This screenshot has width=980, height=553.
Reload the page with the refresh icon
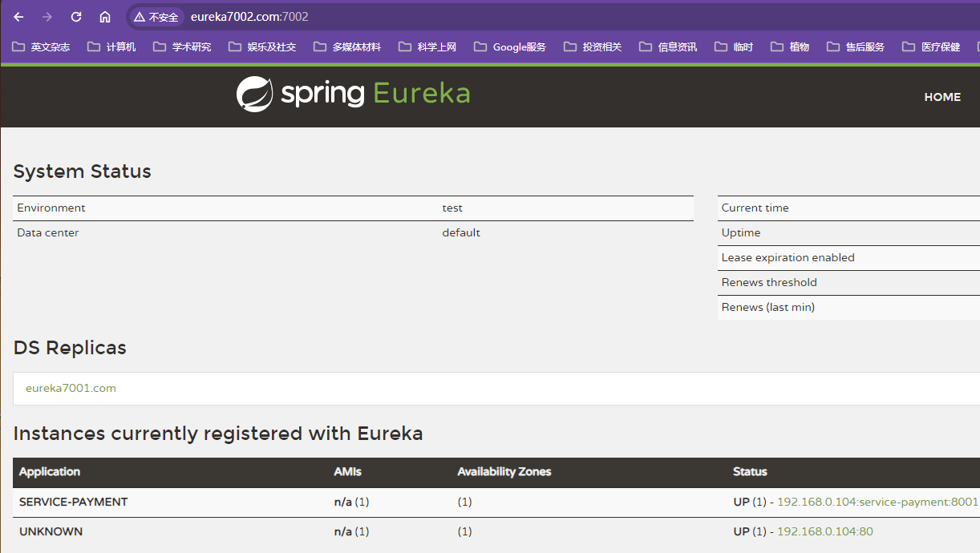(x=76, y=17)
